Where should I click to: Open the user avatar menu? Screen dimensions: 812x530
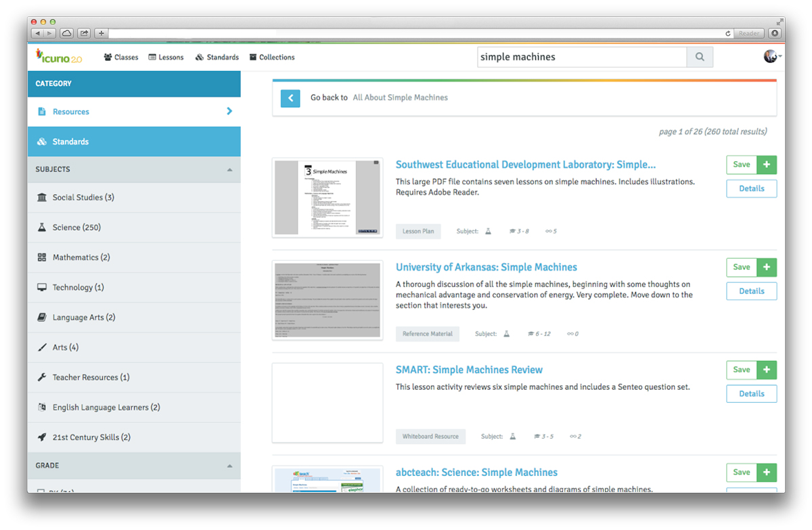tap(772, 57)
